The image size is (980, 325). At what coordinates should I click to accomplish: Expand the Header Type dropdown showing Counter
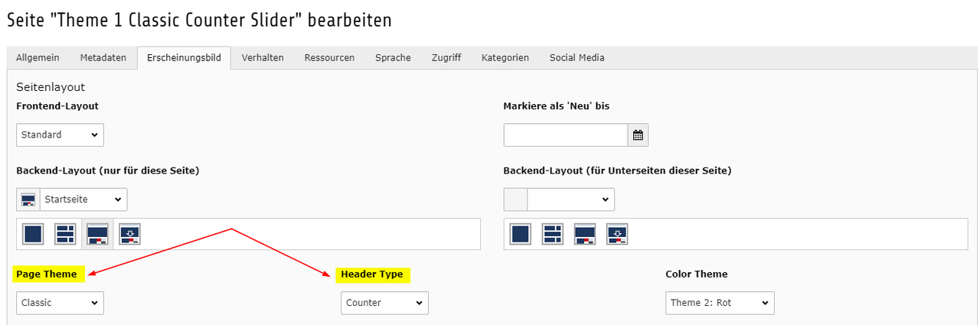pos(384,303)
